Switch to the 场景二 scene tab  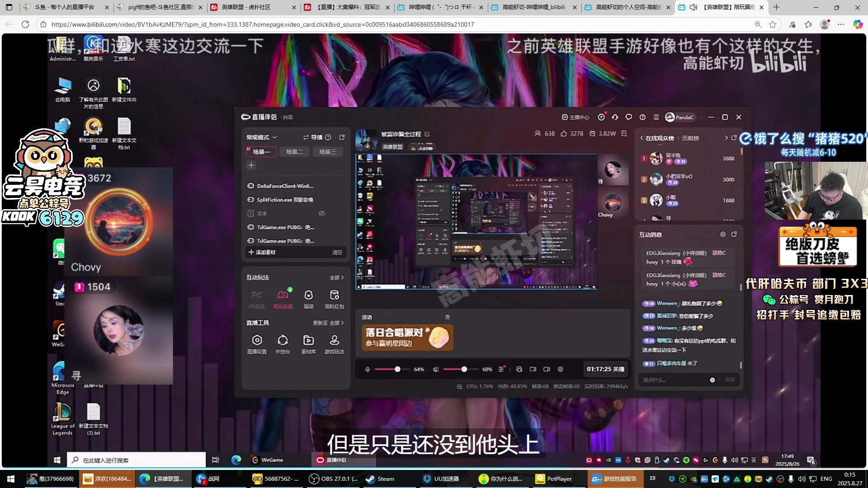(294, 152)
